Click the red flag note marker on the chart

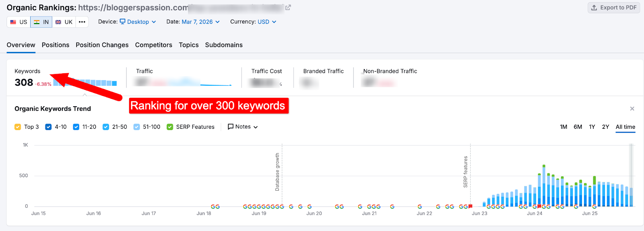470,206
